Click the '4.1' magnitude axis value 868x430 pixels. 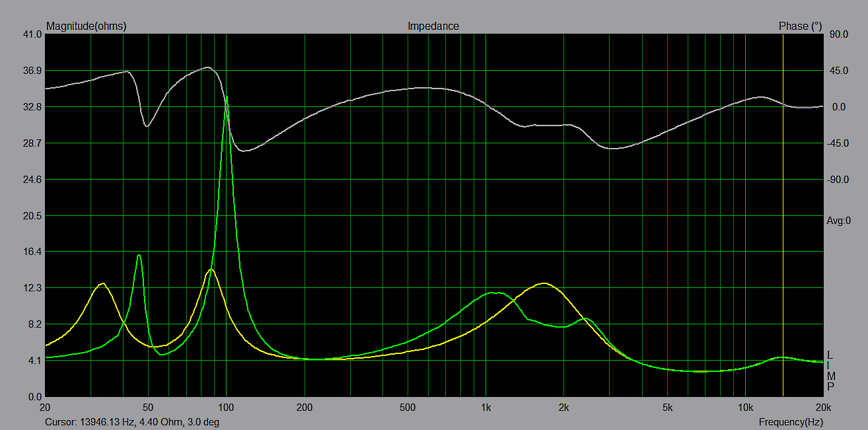(x=35, y=361)
